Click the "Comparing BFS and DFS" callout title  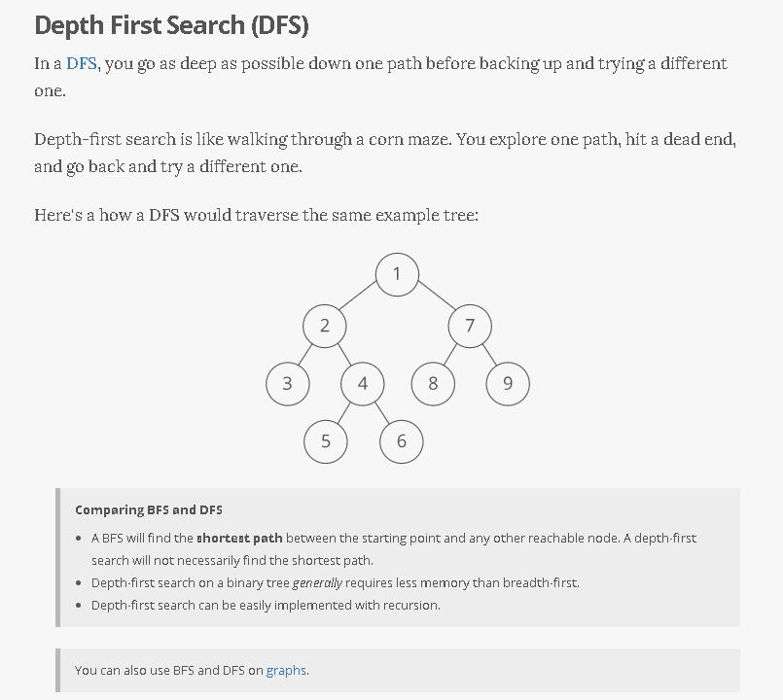(x=149, y=509)
